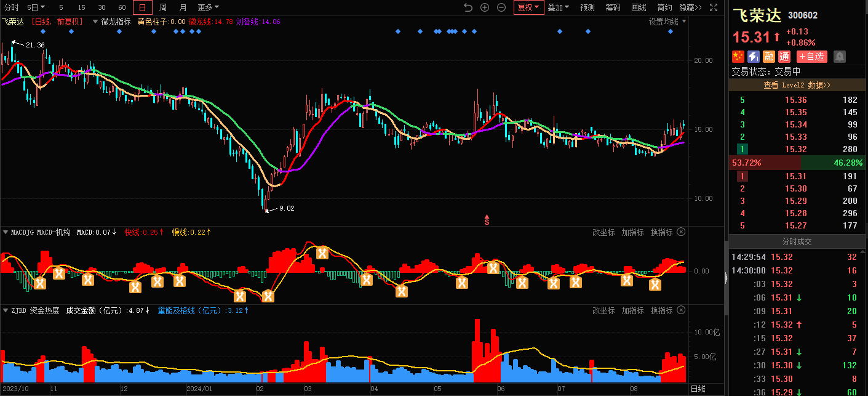The image size is (868, 396).
Task: Switch to the 周 weekly chart tab
Action: click(x=163, y=7)
